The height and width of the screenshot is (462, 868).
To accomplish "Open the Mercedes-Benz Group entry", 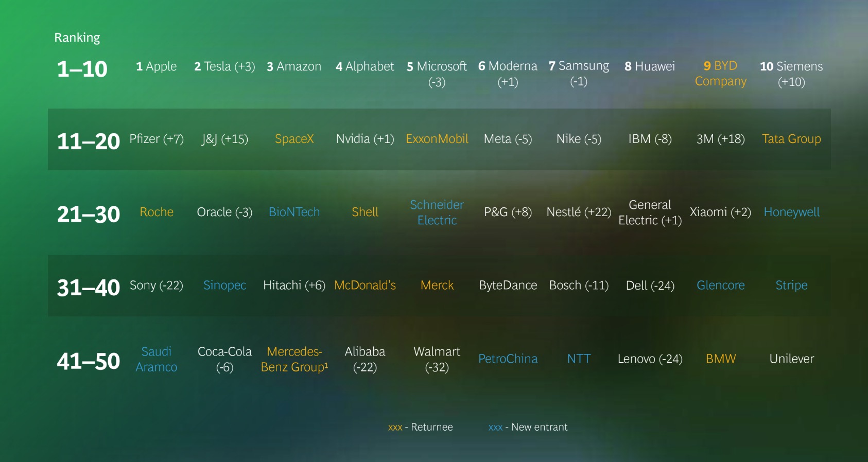I will tap(294, 359).
